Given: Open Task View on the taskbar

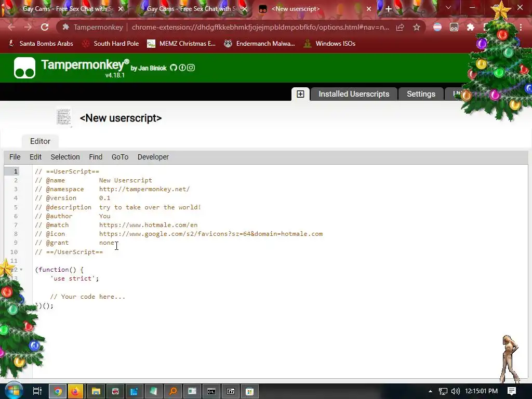Looking at the screenshot, I should point(37,391).
